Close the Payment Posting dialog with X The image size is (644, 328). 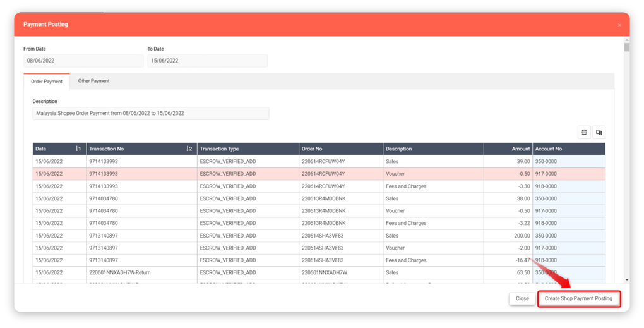tap(619, 25)
